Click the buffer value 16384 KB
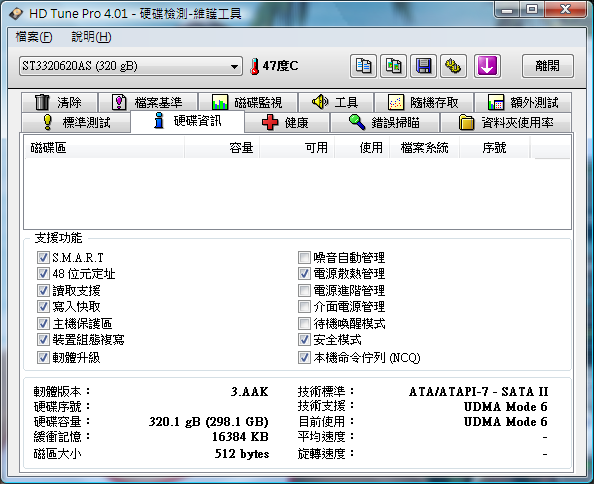This screenshot has width=594, height=484. point(240,437)
